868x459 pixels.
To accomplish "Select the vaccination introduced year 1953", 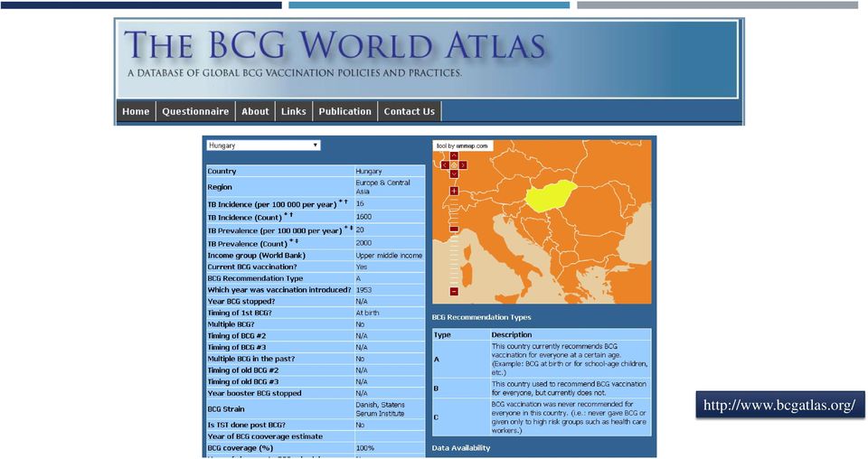I will 390,290.
